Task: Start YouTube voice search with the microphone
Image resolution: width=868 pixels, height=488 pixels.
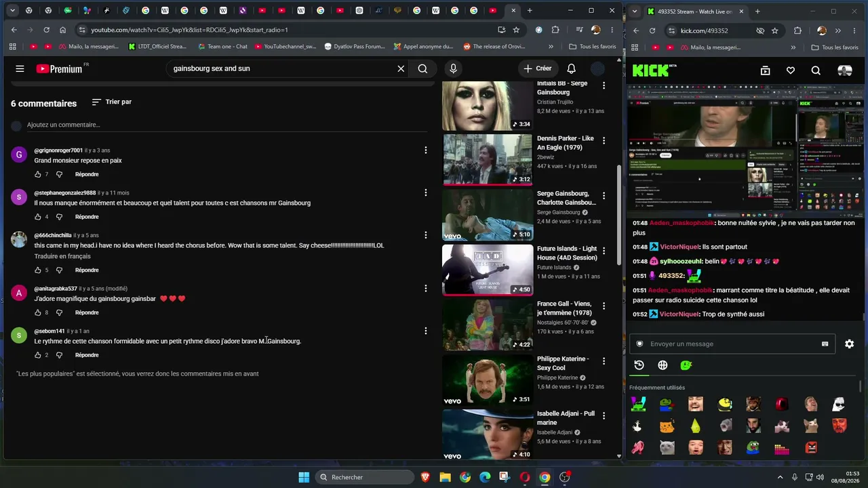Action: (453, 68)
